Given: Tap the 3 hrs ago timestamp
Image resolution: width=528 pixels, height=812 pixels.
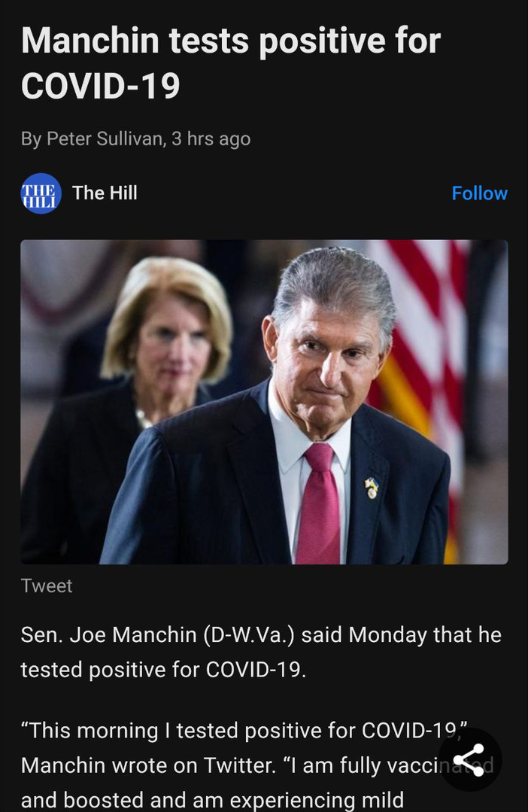Looking at the screenshot, I should tap(211, 138).
